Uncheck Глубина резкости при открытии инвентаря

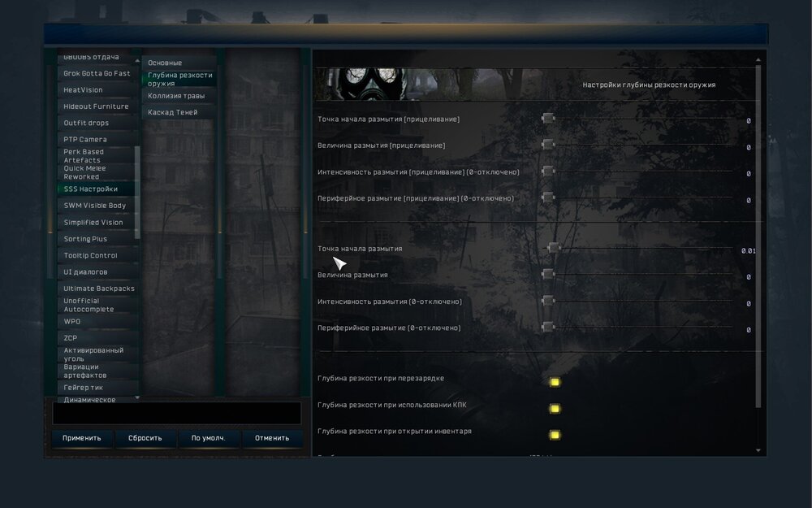(555, 435)
